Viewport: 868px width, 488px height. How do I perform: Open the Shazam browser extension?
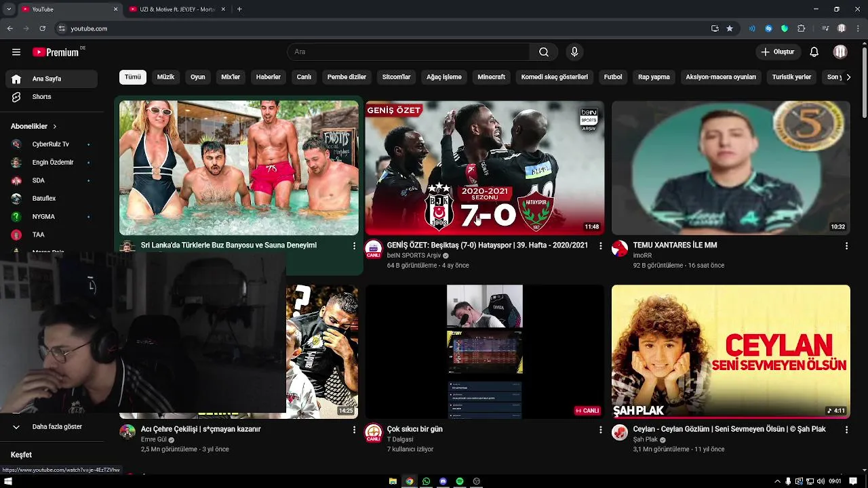coord(768,28)
